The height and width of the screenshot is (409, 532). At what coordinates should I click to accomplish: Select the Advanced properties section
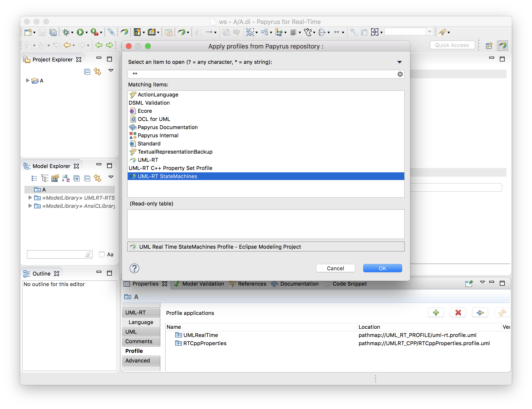pyautogui.click(x=141, y=360)
